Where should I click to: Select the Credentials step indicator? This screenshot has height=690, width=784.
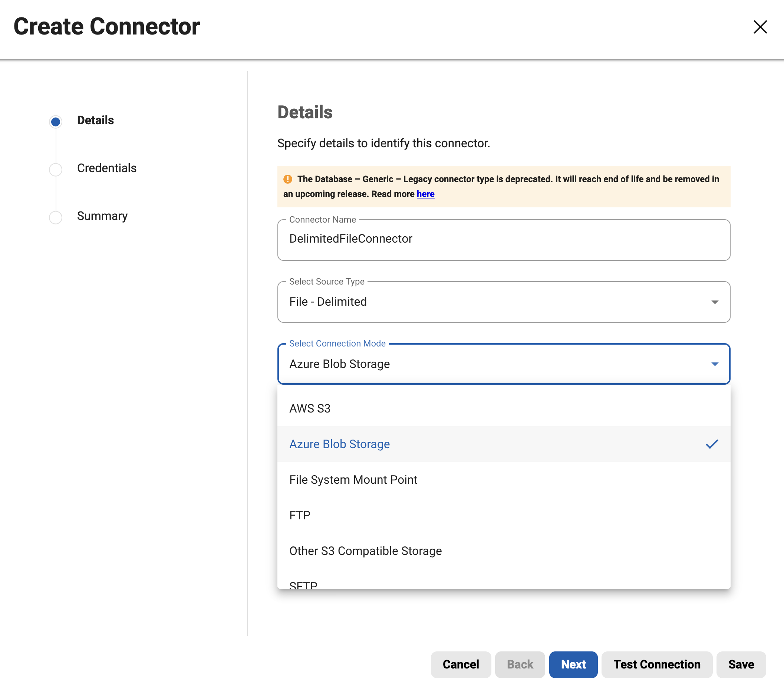point(56,169)
